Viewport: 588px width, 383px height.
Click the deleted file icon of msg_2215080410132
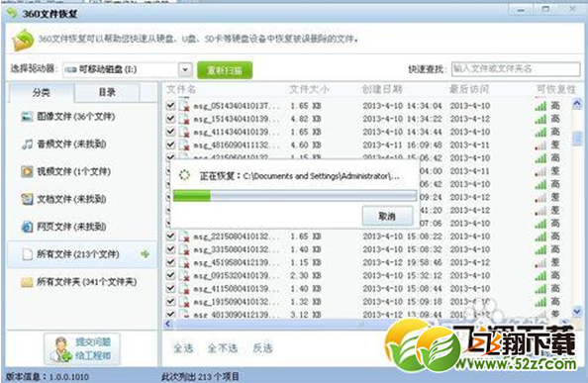(x=184, y=237)
